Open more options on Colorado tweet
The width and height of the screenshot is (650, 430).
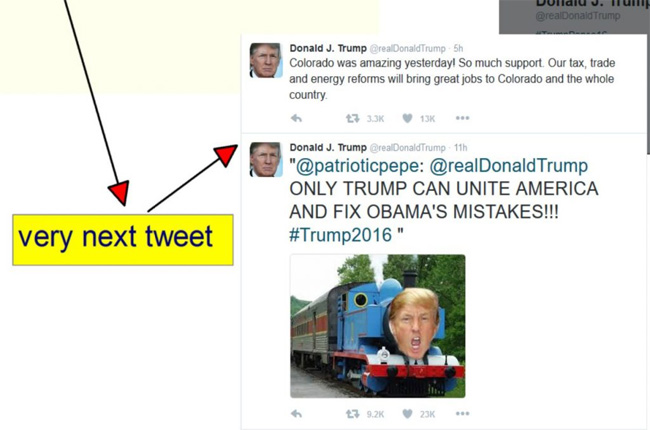point(463,118)
